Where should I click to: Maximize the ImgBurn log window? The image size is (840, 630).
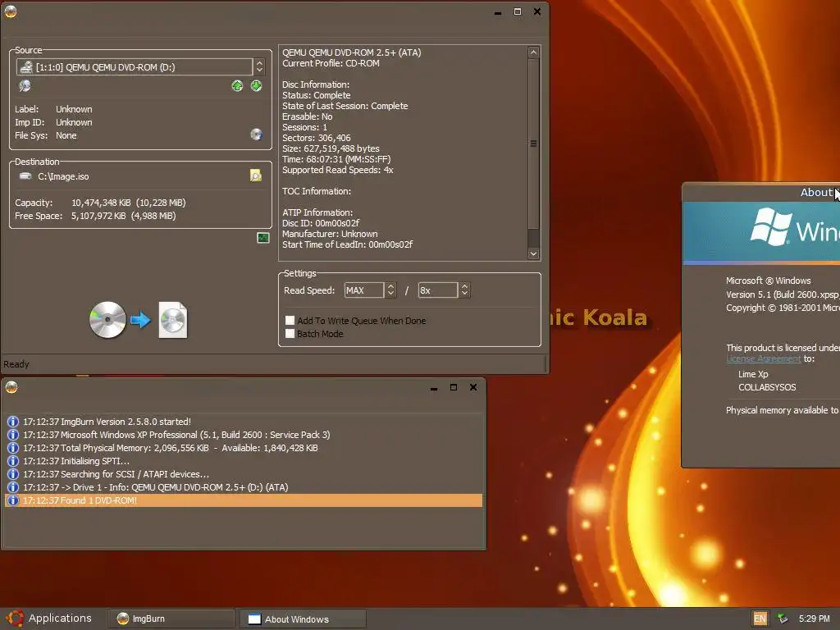(453, 387)
